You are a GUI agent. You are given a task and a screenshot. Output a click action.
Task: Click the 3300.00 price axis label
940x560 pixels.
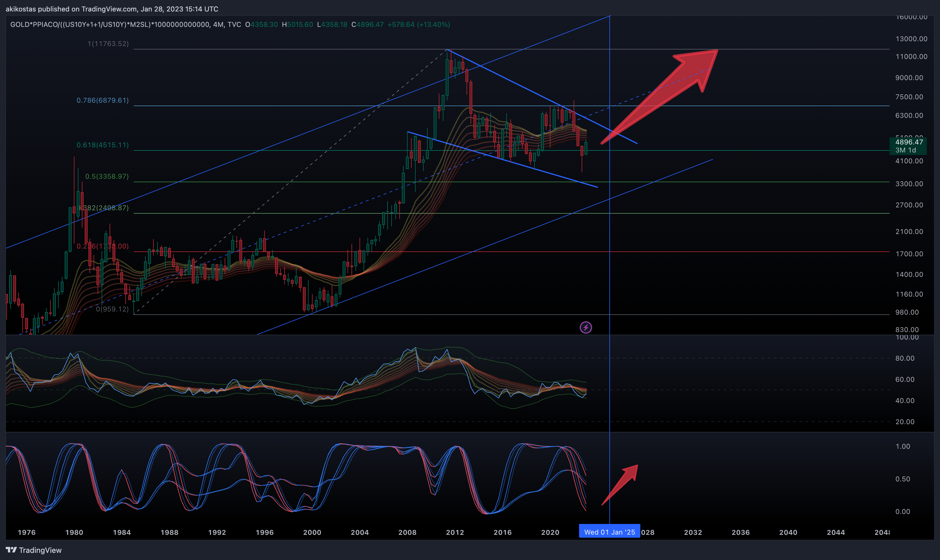(909, 184)
